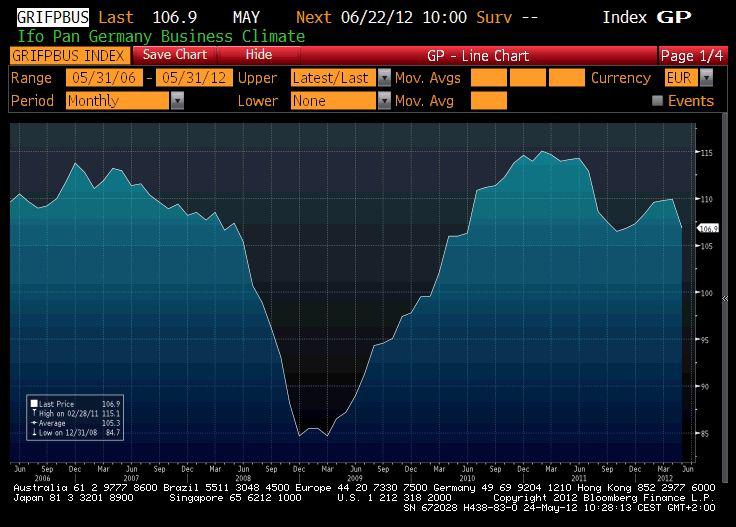
Task: Click the third Mov. Avgs input box
Action: 567,78
